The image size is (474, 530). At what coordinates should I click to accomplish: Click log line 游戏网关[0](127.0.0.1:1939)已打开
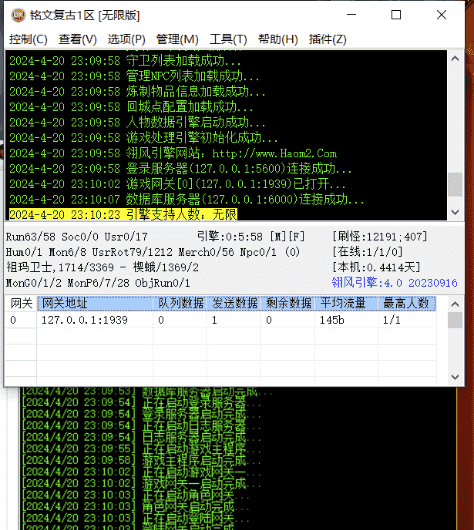(x=177, y=184)
